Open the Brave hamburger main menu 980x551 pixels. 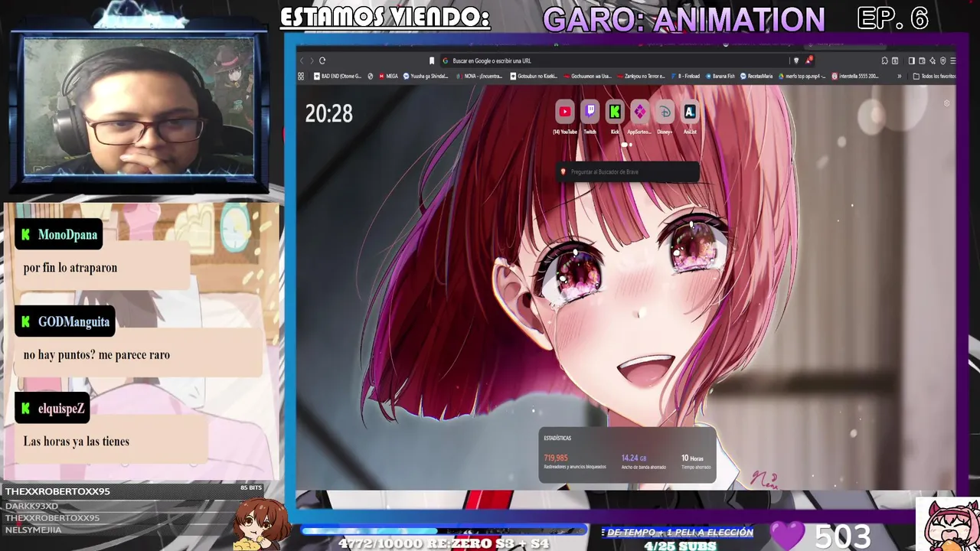click(952, 60)
